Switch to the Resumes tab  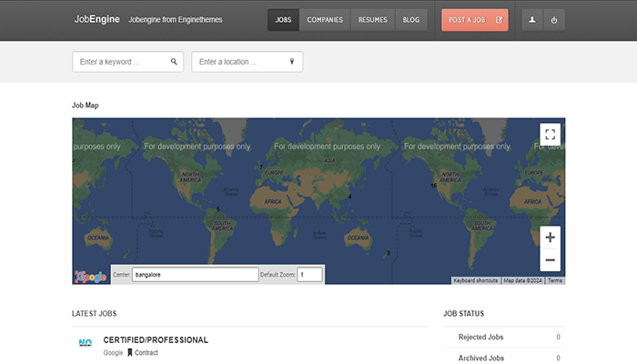[372, 19]
